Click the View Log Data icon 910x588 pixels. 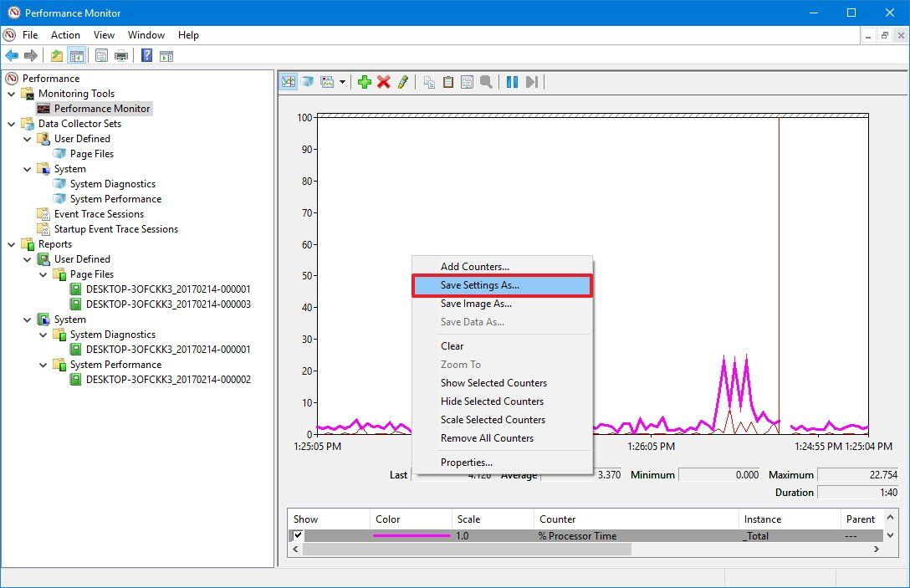point(307,81)
